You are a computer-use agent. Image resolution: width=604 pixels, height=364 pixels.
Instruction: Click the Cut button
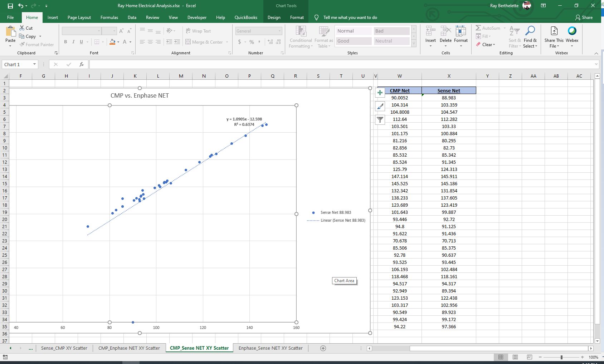[26, 28]
